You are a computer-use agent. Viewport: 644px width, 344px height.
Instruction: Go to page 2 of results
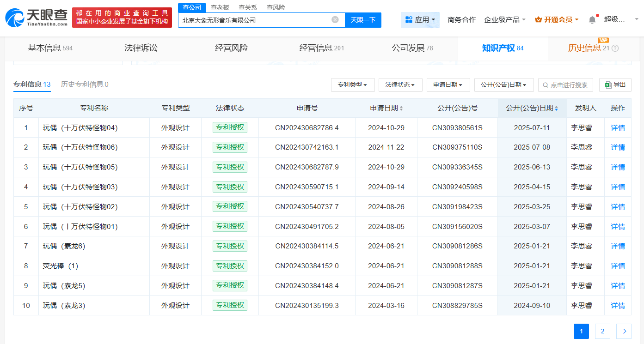(x=602, y=331)
